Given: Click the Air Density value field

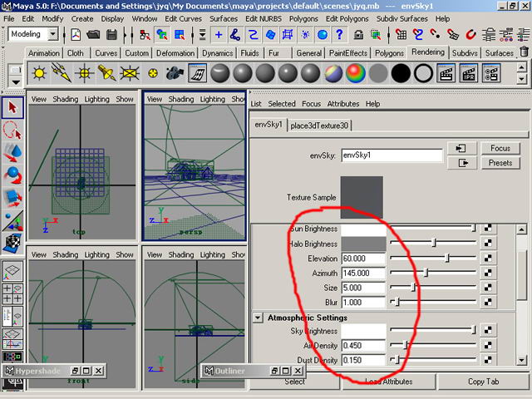Looking at the screenshot, I should (363, 346).
